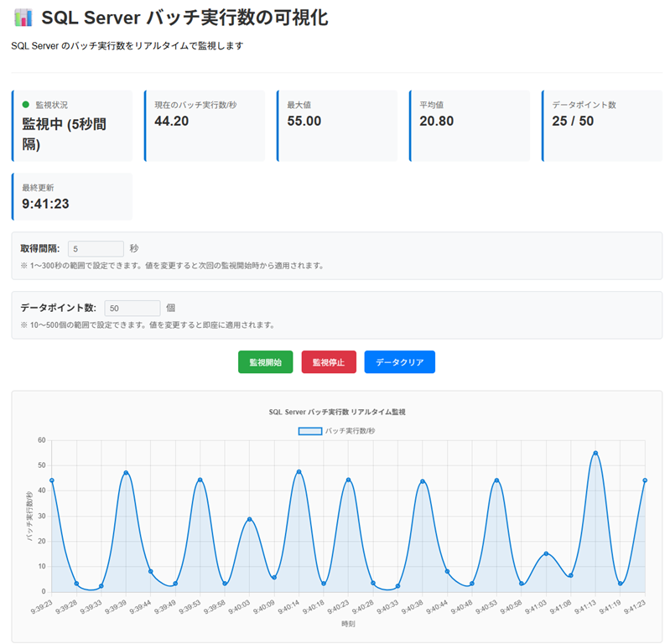
Task: Click the 監視開始 green button
Action: pyautogui.click(x=265, y=362)
